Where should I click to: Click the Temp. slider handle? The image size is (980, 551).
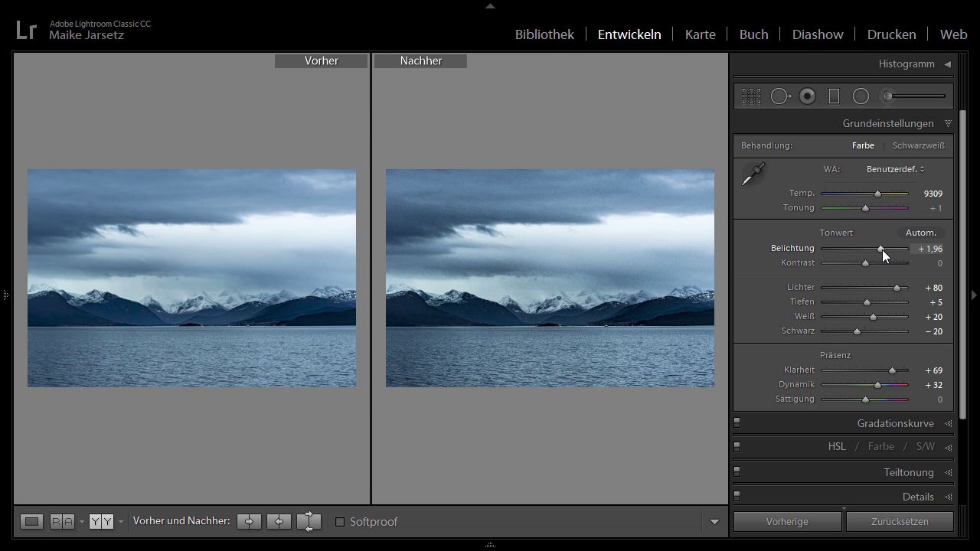[878, 194]
